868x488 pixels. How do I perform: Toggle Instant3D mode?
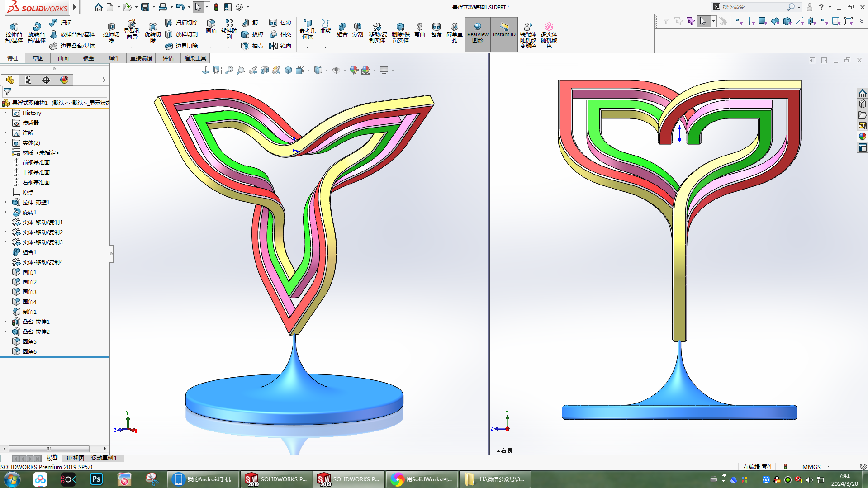coord(504,33)
